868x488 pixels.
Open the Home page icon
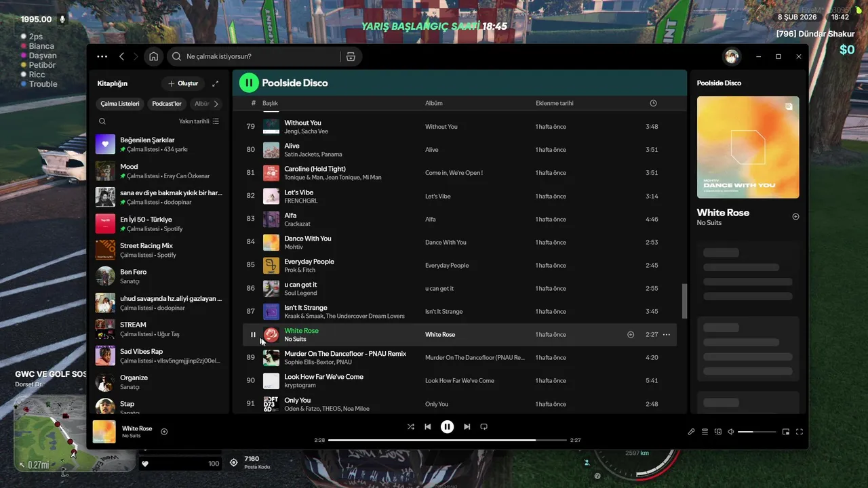[x=154, y=57]
